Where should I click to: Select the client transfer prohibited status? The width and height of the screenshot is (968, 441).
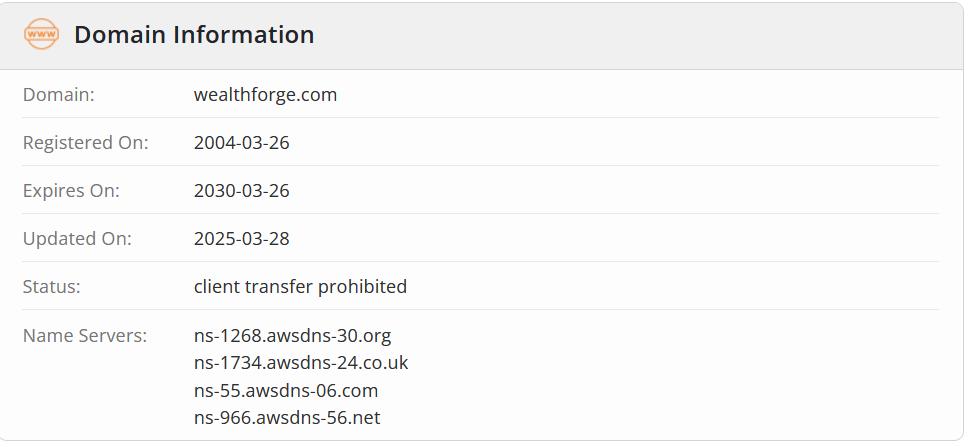tap(300, 287)
